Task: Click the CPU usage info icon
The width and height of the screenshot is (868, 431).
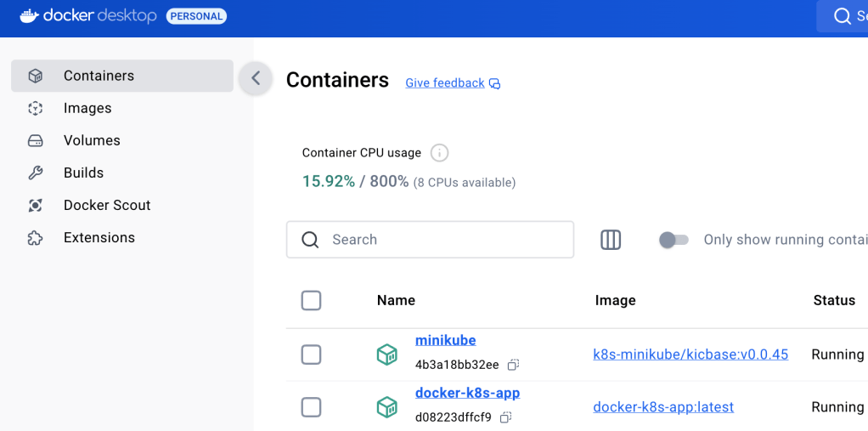Action: coord(439,153)
